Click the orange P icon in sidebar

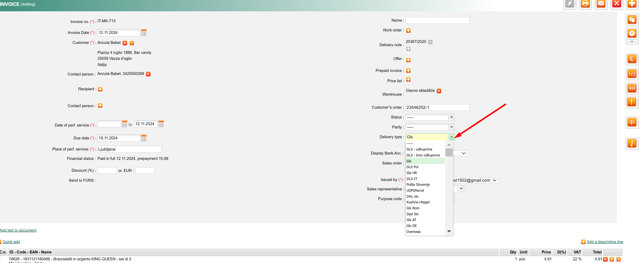(632, 122)
